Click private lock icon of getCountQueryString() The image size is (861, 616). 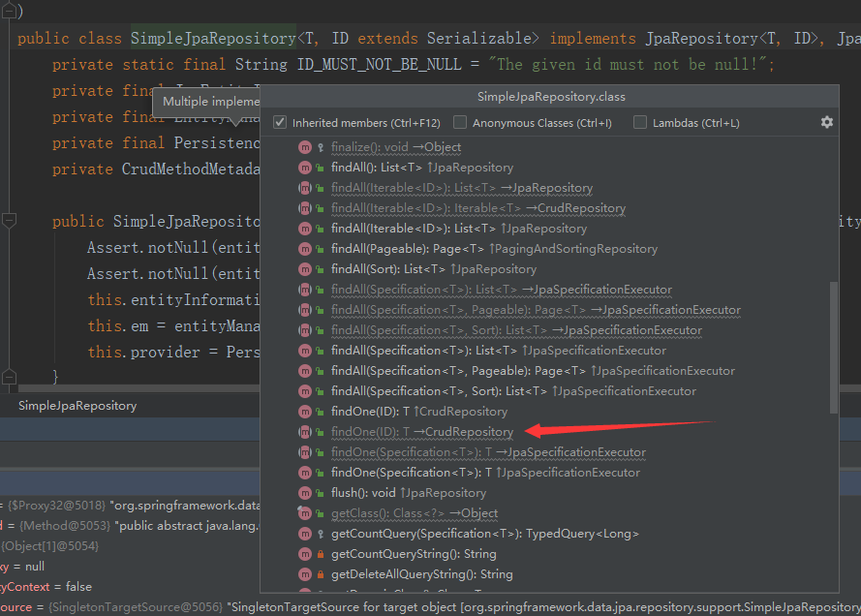[x=321, y=554]
